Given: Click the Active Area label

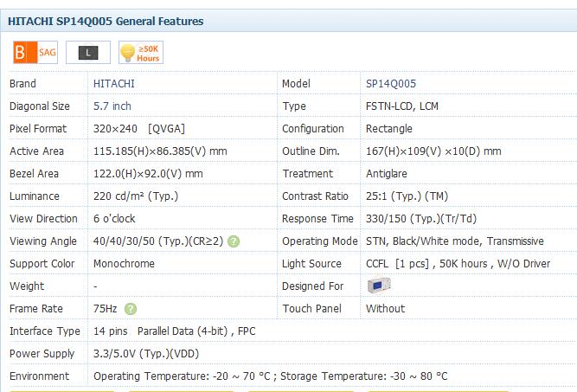Looking at the screenshot, I should coord(37,151).
